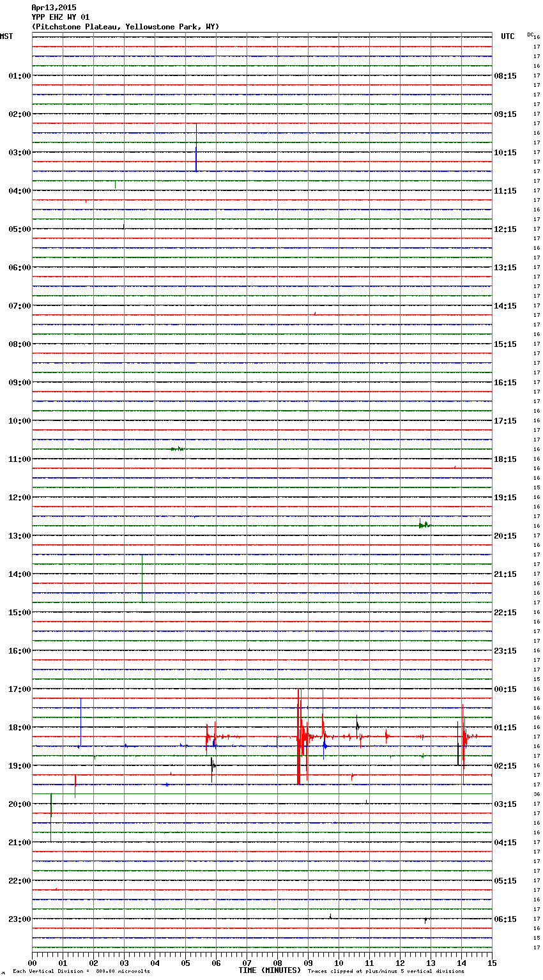The width and height of the screenshot is (543, 980).
Task: Select the 16:00 MST row label
Action: [20, 651]
